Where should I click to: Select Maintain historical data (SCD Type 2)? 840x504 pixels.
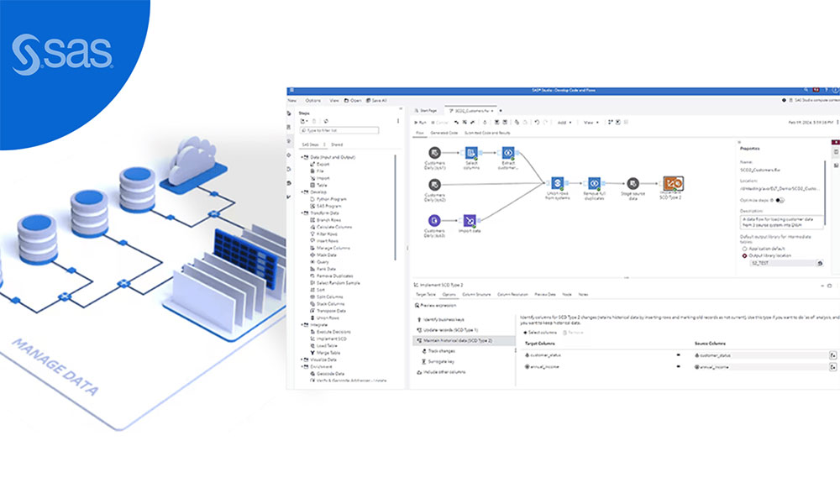(x=464, y=341)
